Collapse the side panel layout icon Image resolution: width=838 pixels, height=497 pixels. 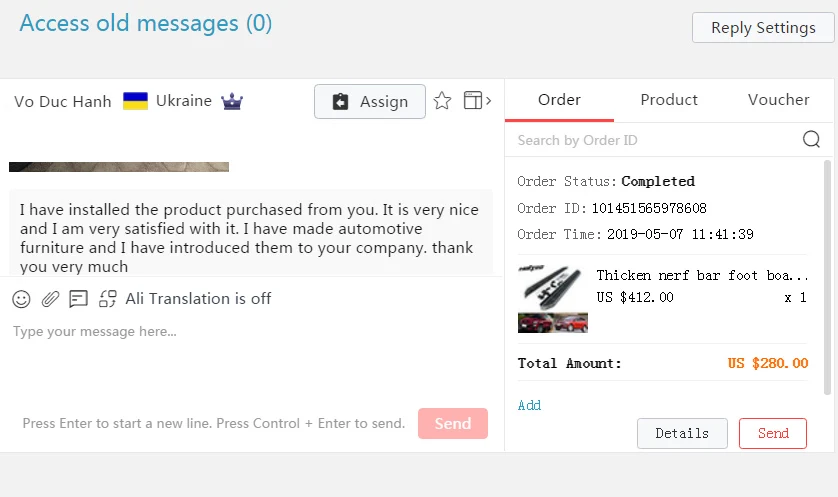(x=477, y=100)
